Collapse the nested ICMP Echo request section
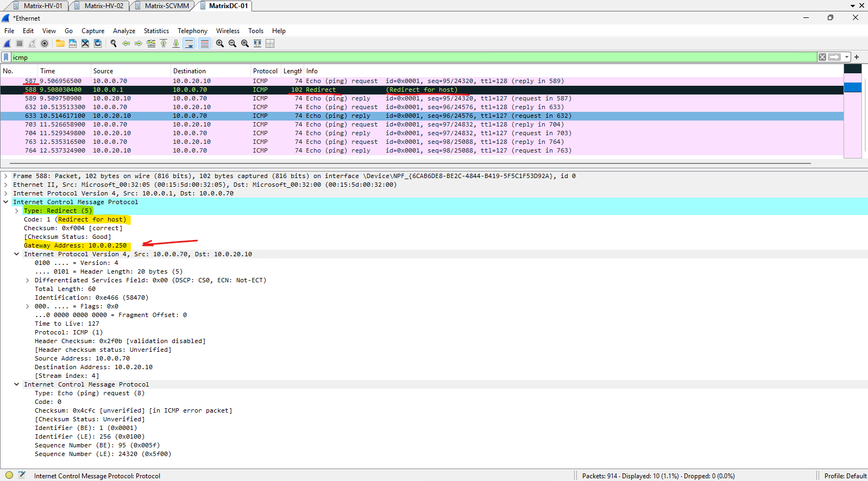 17,384
